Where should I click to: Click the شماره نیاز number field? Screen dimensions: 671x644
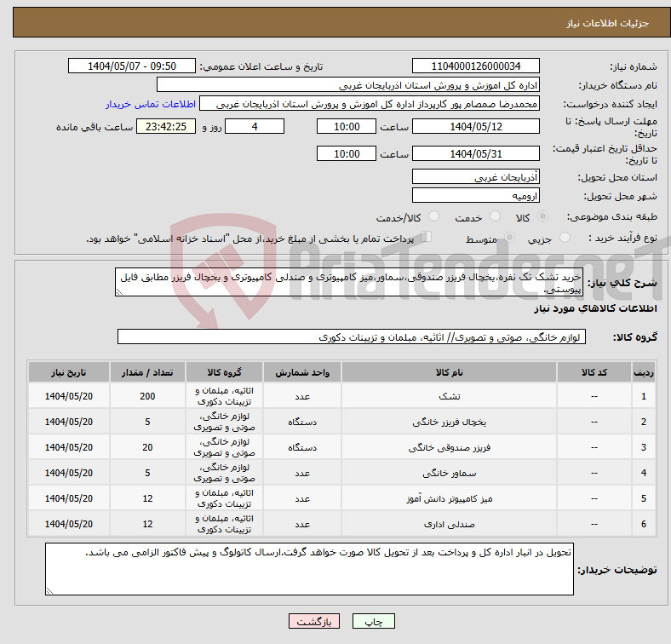(x=475, y=66)
